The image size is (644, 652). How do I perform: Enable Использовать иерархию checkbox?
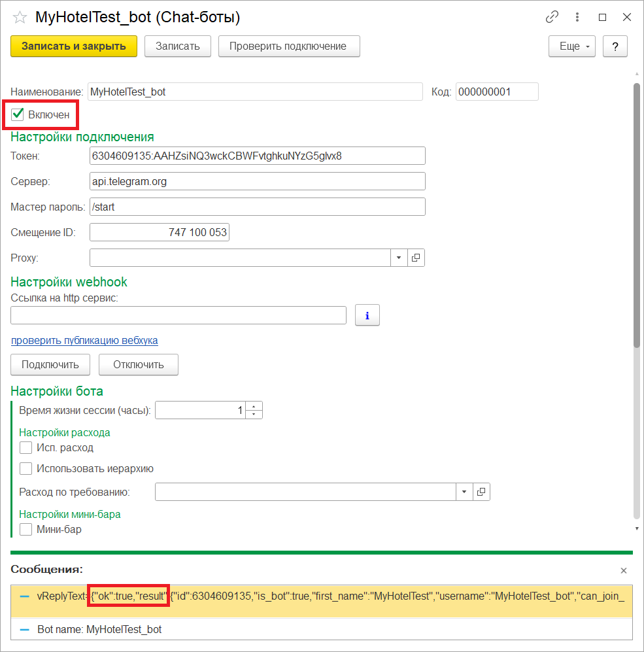click(25, 469)
